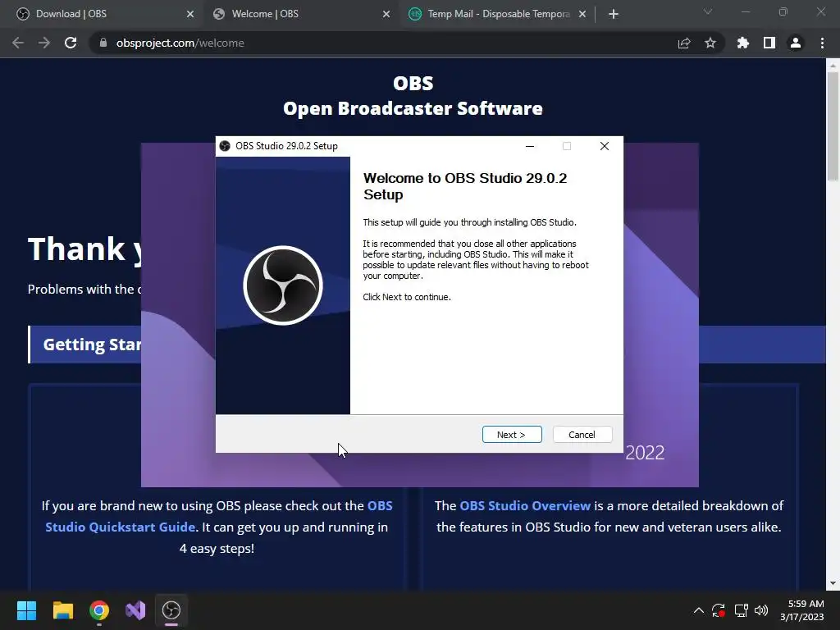Close the OBS Studio 29.0.2 Setup window
The image size is (840, 630).
coord(605,146)
